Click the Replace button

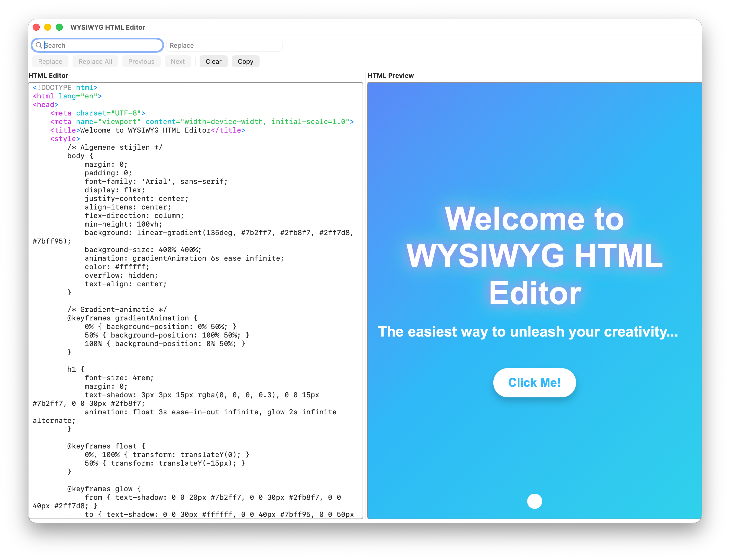click(50, 61)
